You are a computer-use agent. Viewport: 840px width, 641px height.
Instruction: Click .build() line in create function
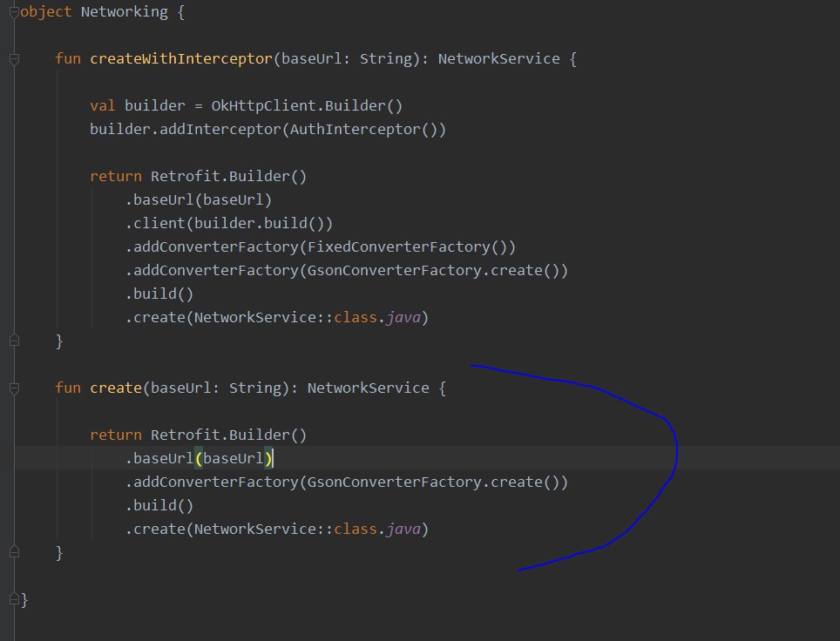tap(159, 505)
